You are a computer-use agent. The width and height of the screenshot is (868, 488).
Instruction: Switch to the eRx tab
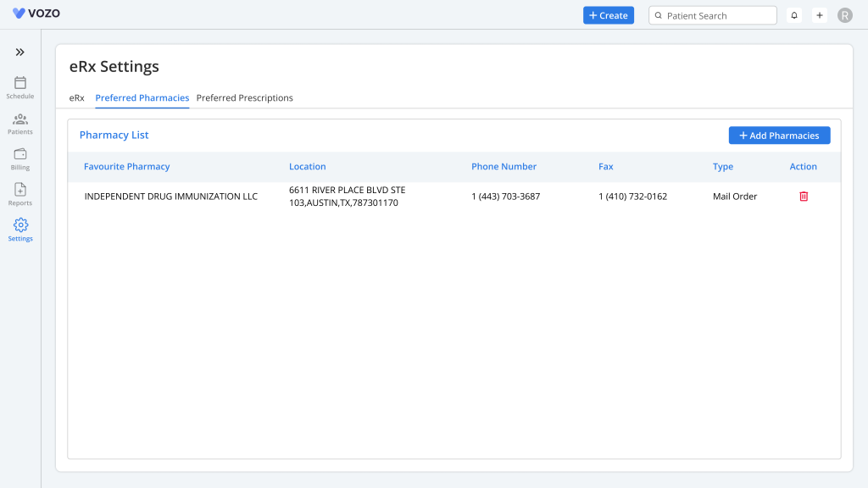pos(76,98)
